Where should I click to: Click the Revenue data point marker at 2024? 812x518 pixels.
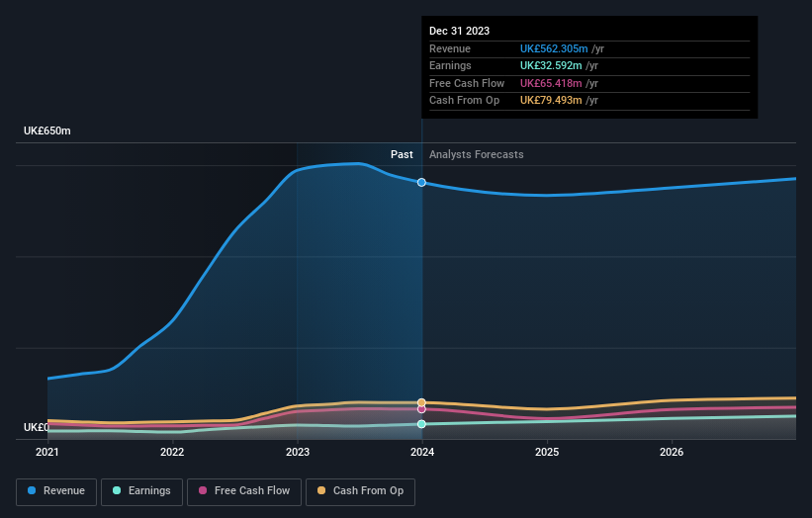click(x=421, y=182)
